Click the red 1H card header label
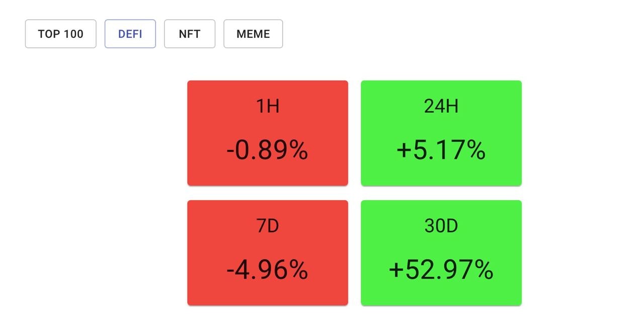Screen dimensions: 644x336 coord(267,106)
